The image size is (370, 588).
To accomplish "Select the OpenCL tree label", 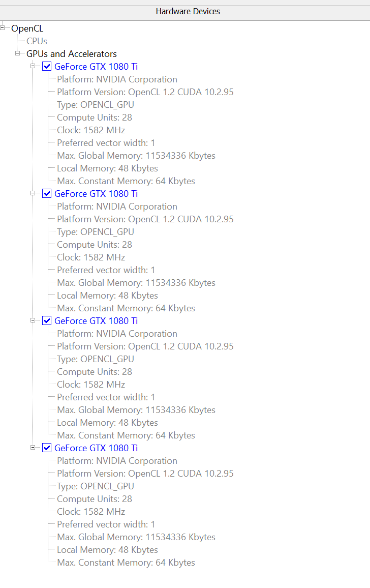I will click(27, 28).
